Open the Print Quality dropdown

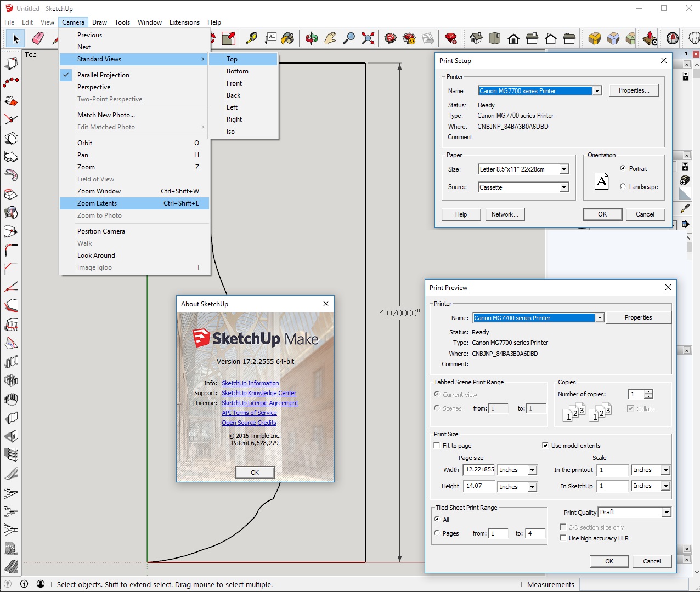coord(667,513)
